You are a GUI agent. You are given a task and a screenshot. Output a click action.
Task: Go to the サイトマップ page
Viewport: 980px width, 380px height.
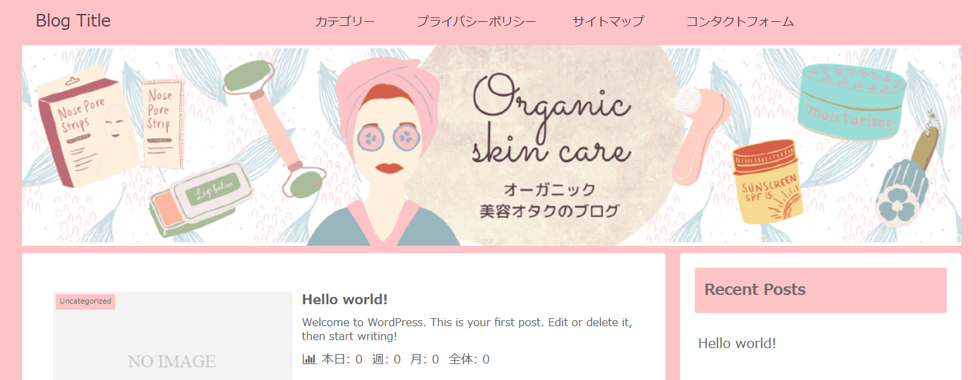tap(608, 21)
